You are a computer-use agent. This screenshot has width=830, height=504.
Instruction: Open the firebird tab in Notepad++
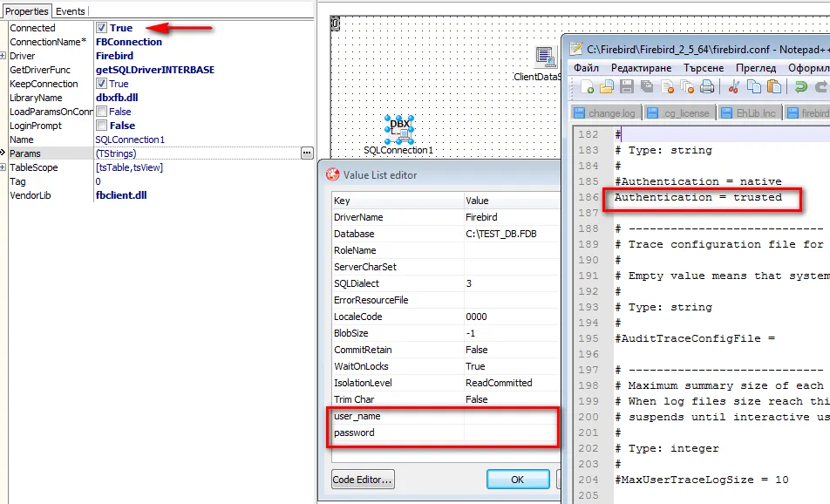[807, 112]
